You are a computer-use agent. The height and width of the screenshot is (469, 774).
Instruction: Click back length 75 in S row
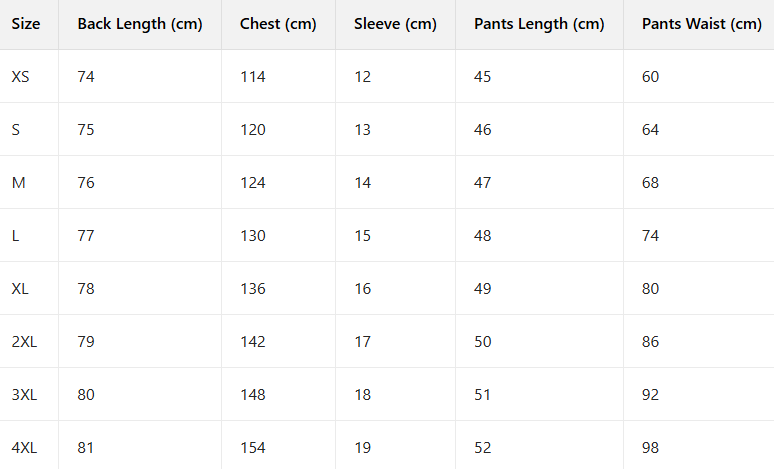click(x=86, y=129)
